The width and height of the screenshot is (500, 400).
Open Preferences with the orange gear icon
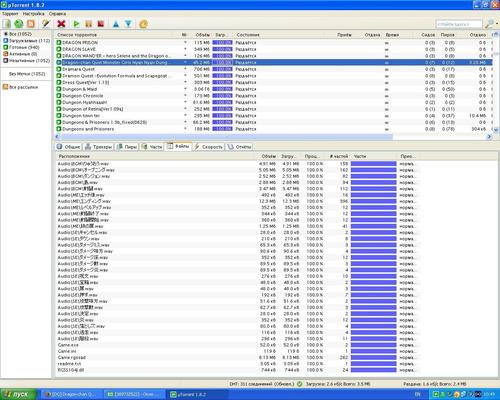pos(143,24)
